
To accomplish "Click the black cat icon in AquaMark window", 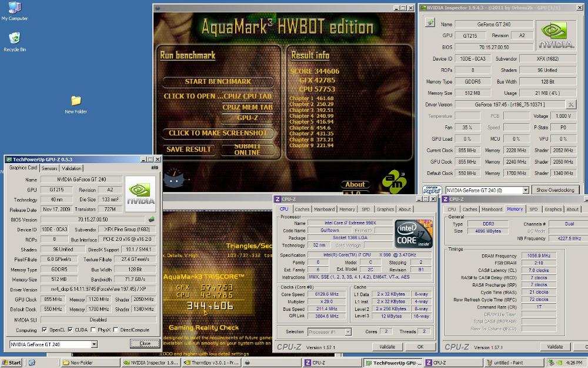I will pyautogui.click(x=174, y=179).
